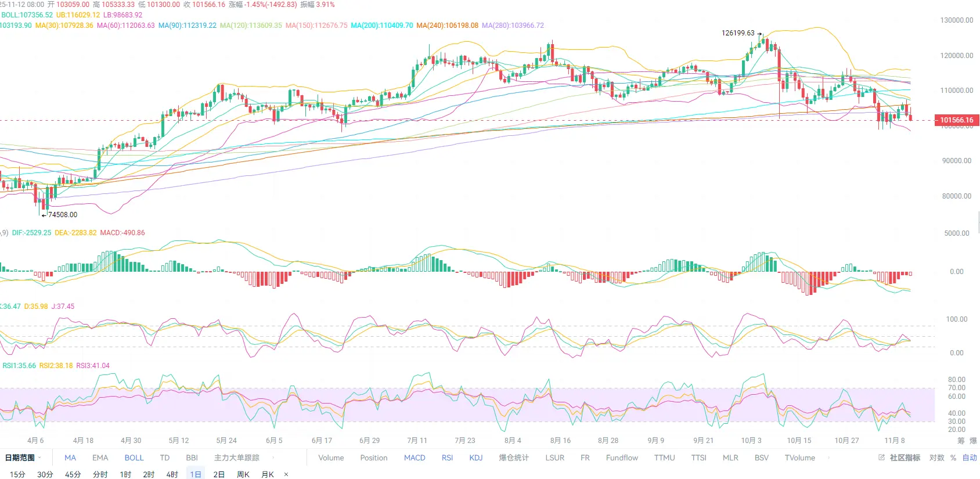Enable the 主力大单跟踪 indicator
980x479 pixels.
tap(237, 458)
